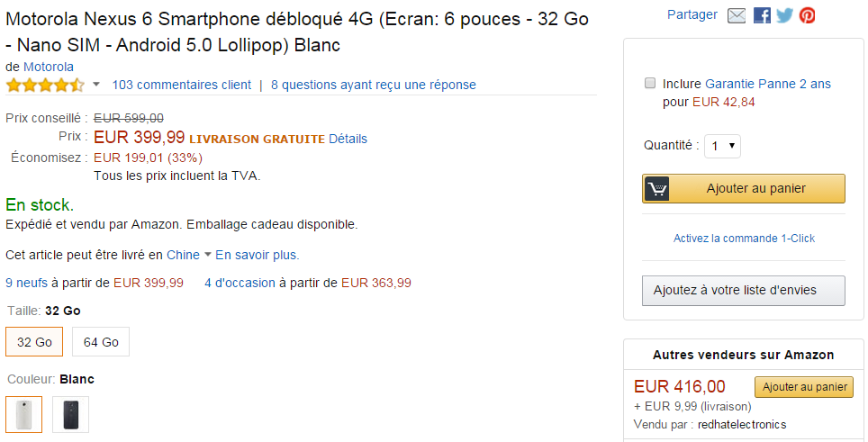
Task: Add main offer via Ajouter au panier
Action: point(744,189)
